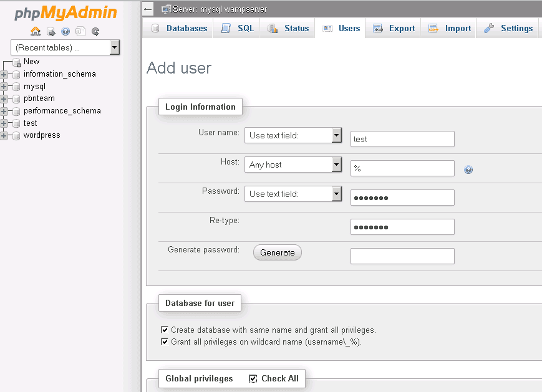Click the Host field help icon
This screenshot has height=392, width=542.
click(468, 170)
